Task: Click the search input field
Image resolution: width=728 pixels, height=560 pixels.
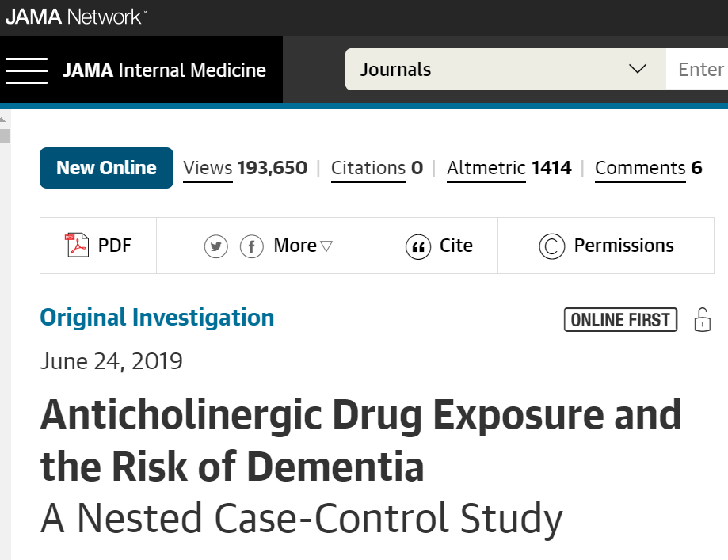Action: 700,70
